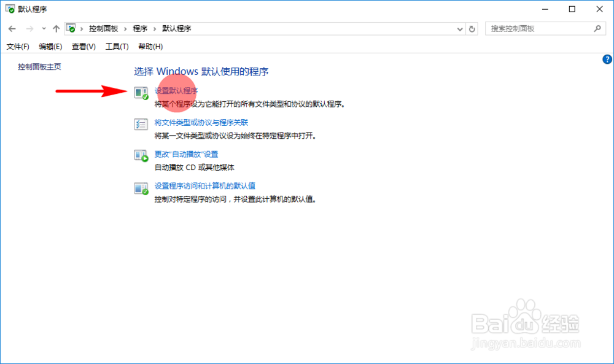
Task: Open 设置程序访问和计算机的默认值 link
Action: pos(205,186)
